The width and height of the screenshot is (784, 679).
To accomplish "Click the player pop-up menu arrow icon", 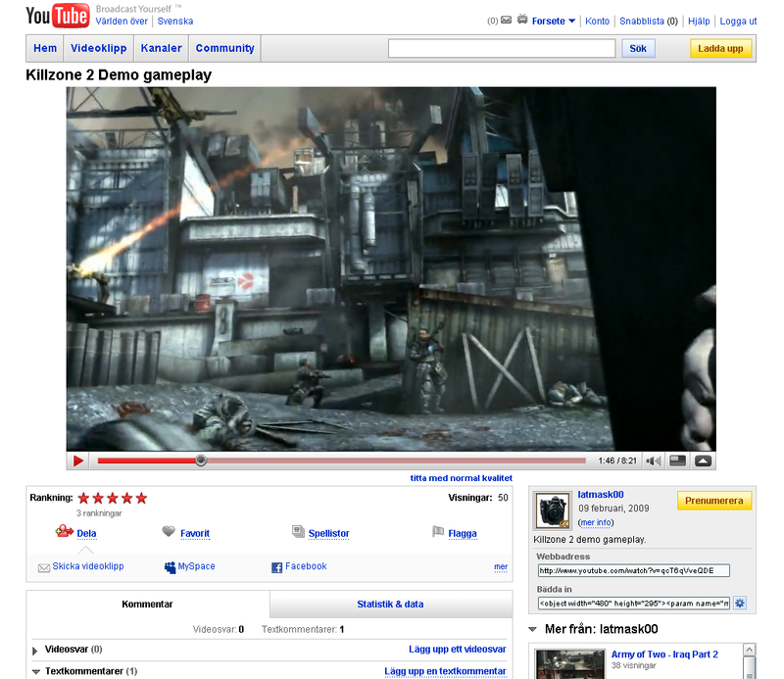I will 703,461.
